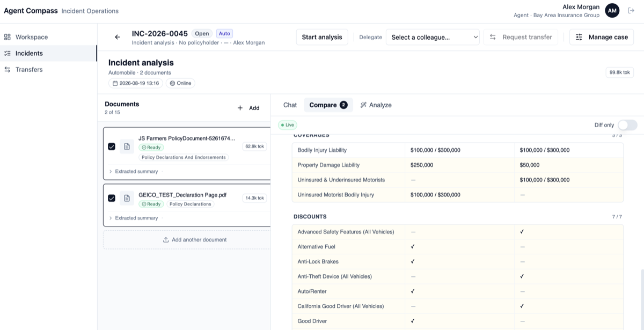Click the Transfers arrows icon in sidebar

[x=8, y=69]
